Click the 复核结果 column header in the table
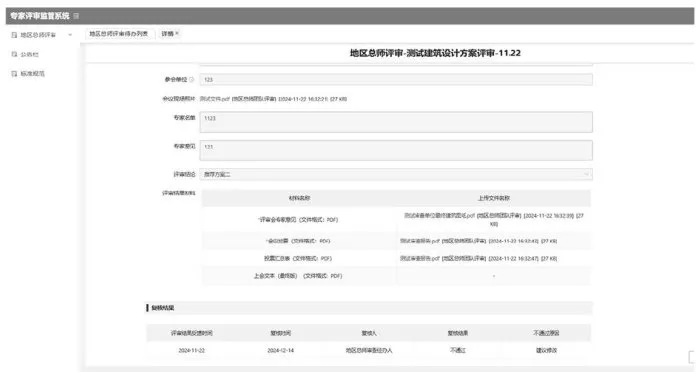The height and width of the screenshot is (372, 696). click(458, 333)
